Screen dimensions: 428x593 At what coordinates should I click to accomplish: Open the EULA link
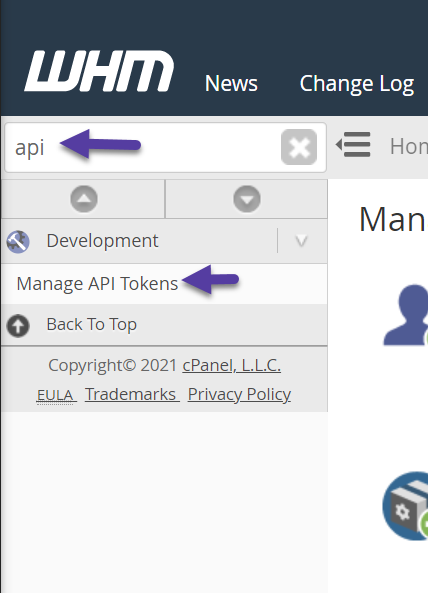point(56,395)
